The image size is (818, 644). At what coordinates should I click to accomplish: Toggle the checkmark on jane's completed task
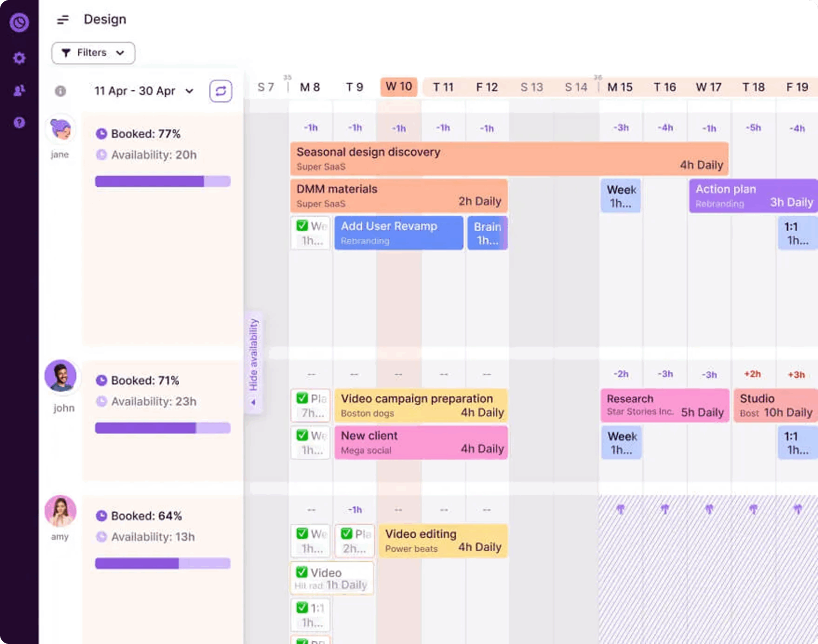(302, 226)
